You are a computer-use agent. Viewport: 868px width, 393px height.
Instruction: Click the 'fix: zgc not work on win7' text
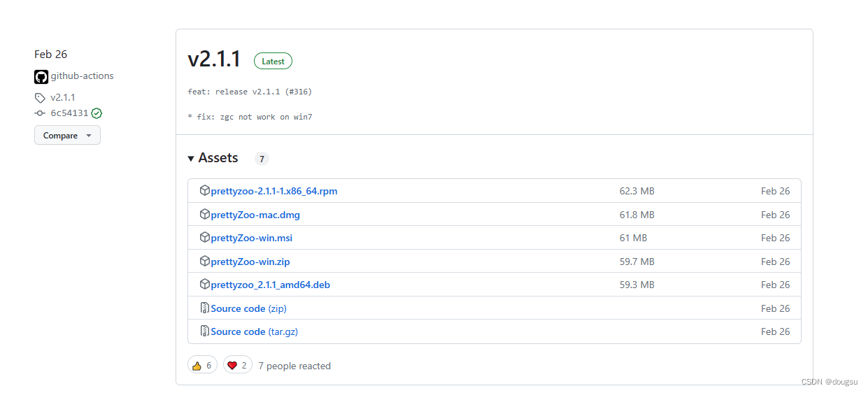click(255, 117)
